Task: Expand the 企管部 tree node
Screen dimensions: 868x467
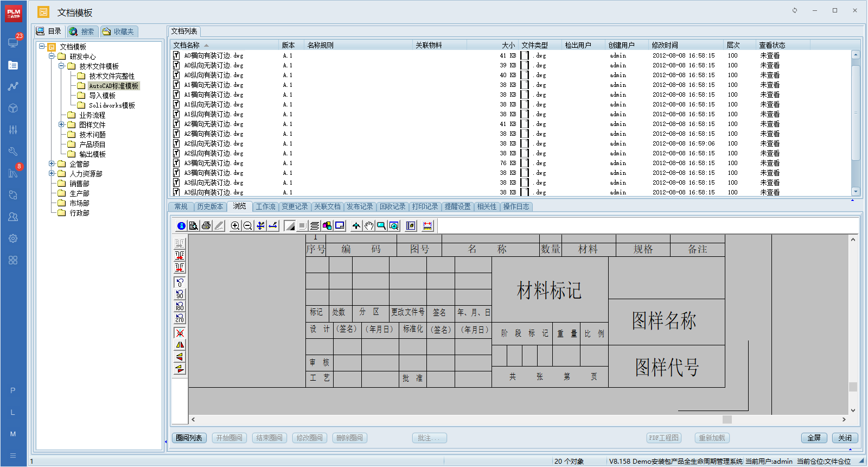Action: 52,163
